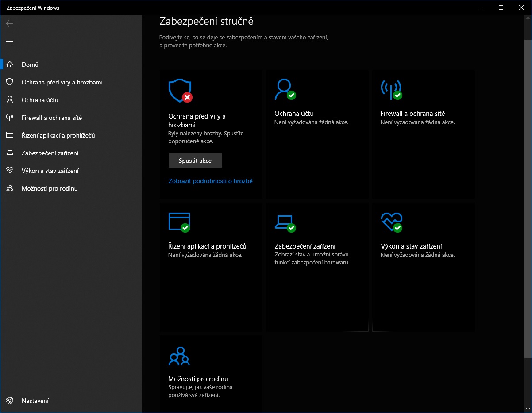The image size is (532, 413).
Task: Click the Nastavení gear icon
Action: coord(10,401)
